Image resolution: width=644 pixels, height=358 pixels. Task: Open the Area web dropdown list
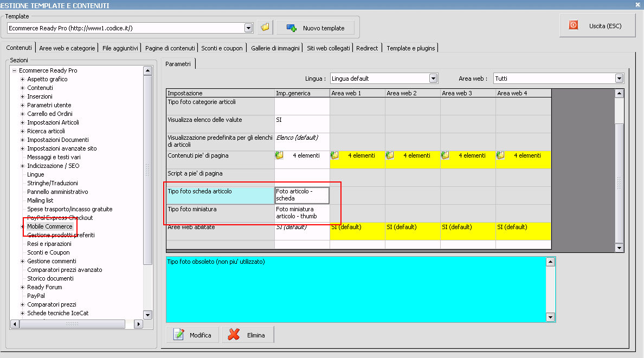point(619,79)
